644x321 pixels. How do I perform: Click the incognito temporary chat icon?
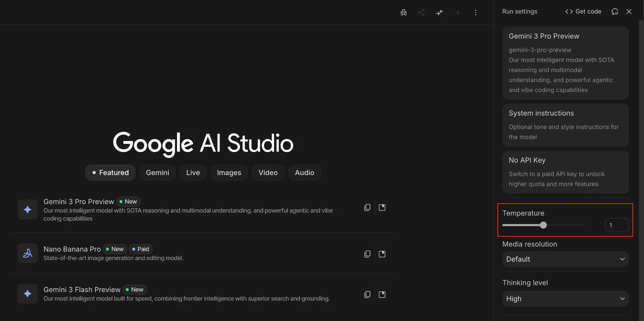click(x=403, y=13)
